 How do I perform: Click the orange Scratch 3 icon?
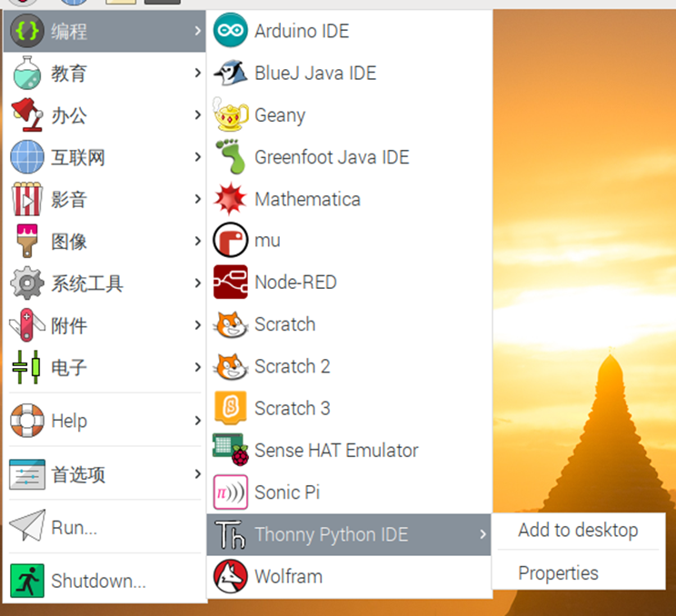[230, 408]
